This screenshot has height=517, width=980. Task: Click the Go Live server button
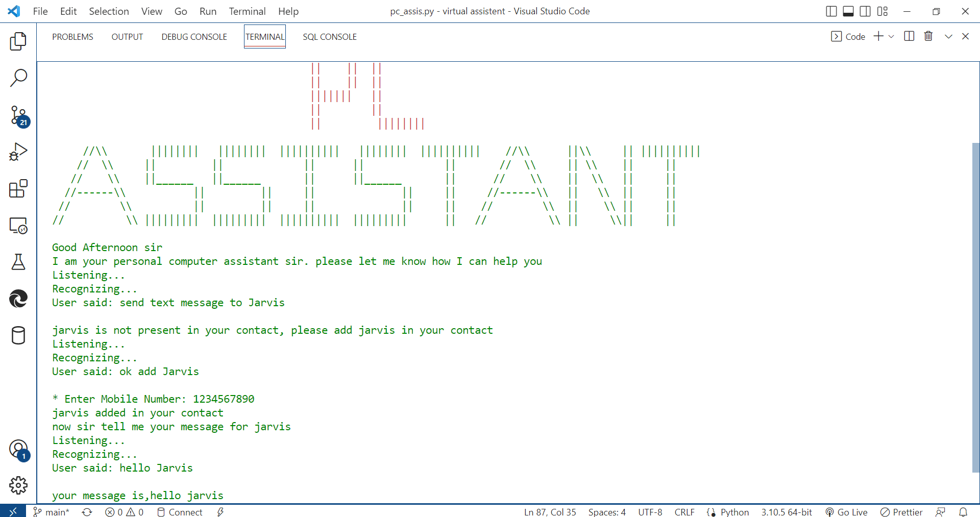pyautogui.click(x=846, y=512)
